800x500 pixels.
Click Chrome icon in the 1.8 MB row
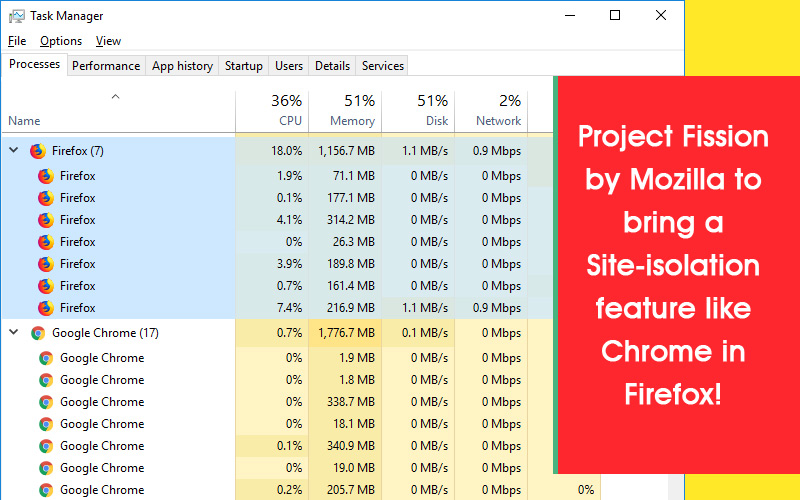pyautogui.click(x=46, y=380)
